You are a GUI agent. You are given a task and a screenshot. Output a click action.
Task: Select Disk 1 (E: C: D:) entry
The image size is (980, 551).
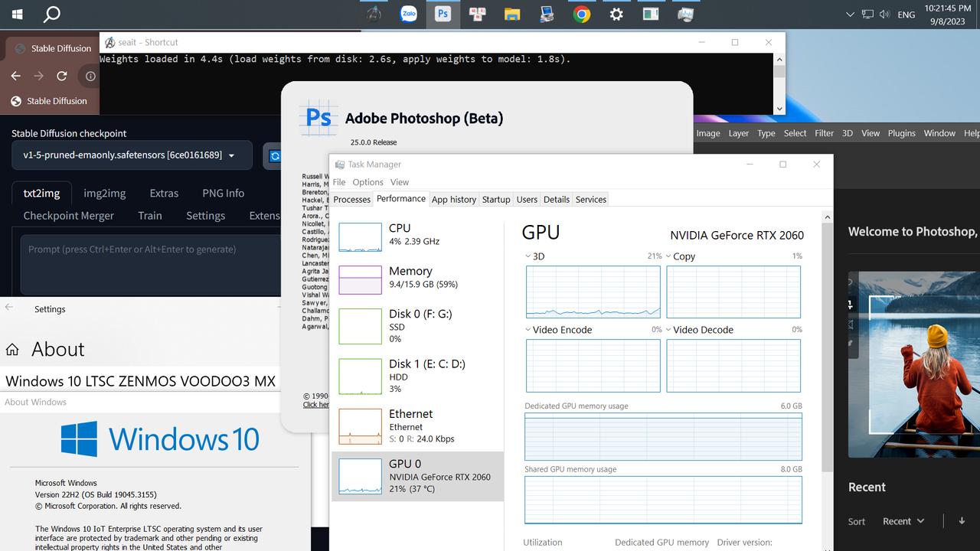point(418,377)
